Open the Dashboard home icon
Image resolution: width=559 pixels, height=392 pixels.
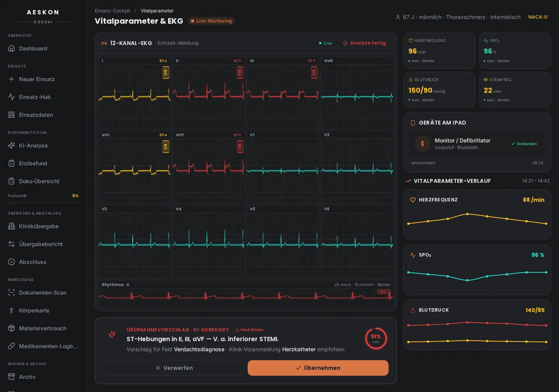pos(12,49)
